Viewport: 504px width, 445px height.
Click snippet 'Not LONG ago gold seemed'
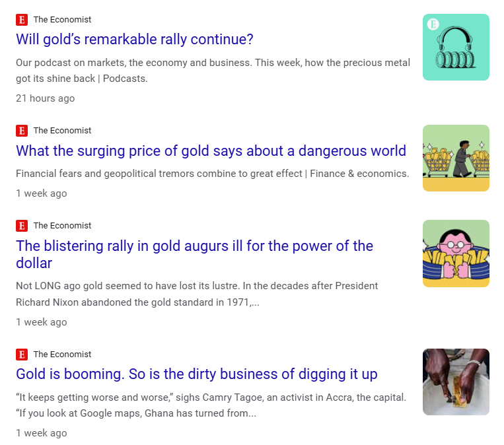coord(197,294)
